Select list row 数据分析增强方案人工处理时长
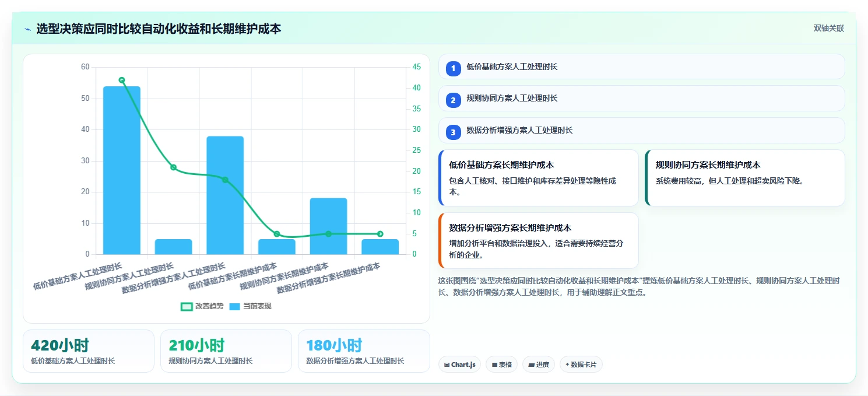The image size is (868, 396). coord(641,130)
